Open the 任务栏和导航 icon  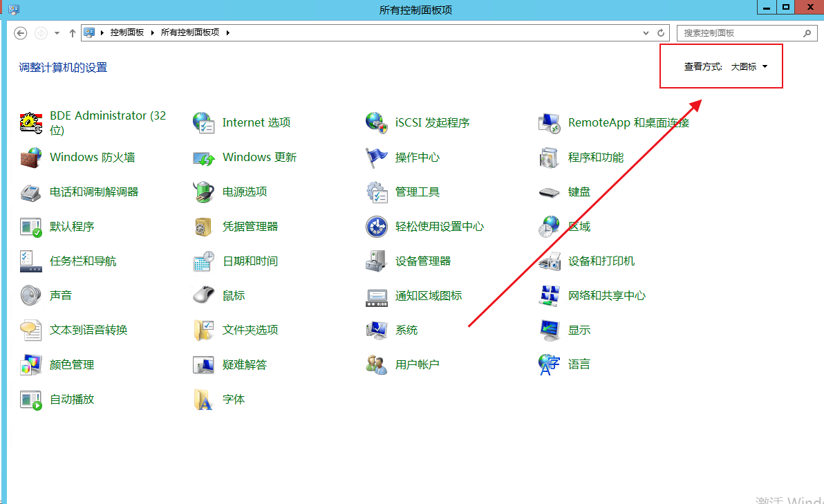click(x=31, y=261)
